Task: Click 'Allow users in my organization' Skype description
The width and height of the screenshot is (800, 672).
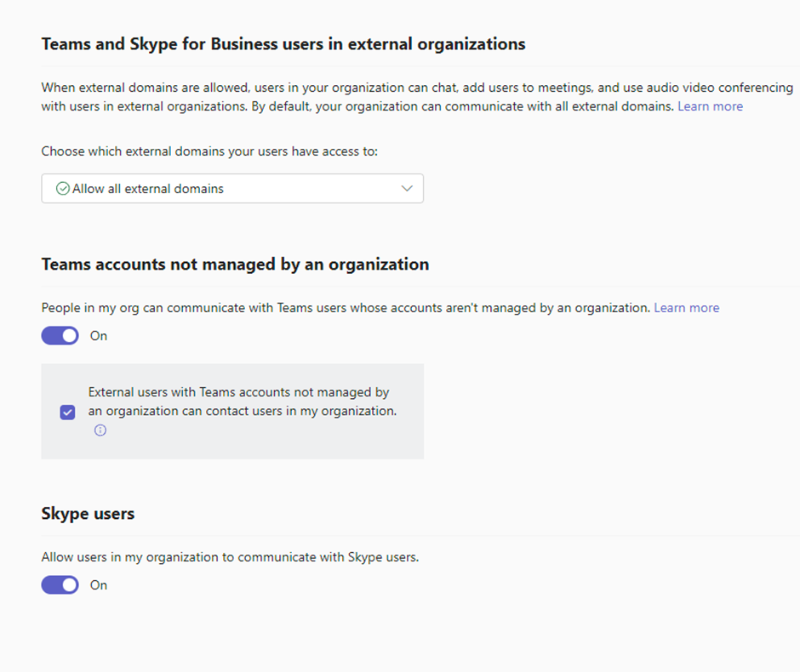Action: tap(230, 557)
